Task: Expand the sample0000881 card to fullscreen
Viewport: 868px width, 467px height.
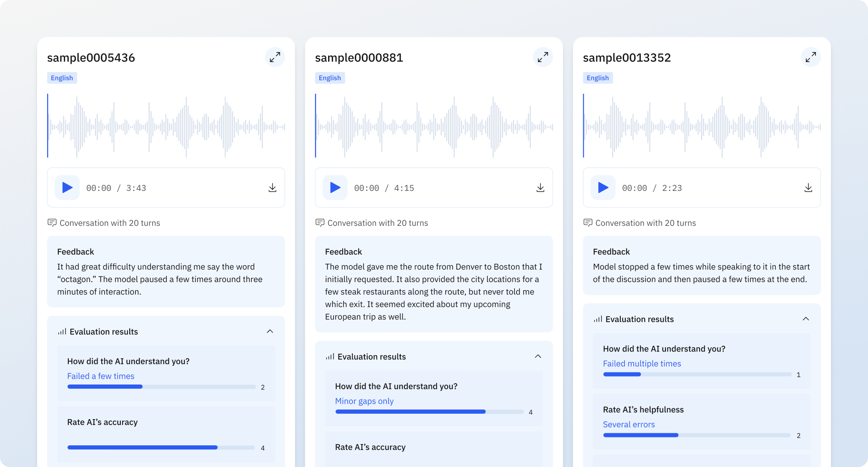Action: pyautogui.click(x=542, y=57)
